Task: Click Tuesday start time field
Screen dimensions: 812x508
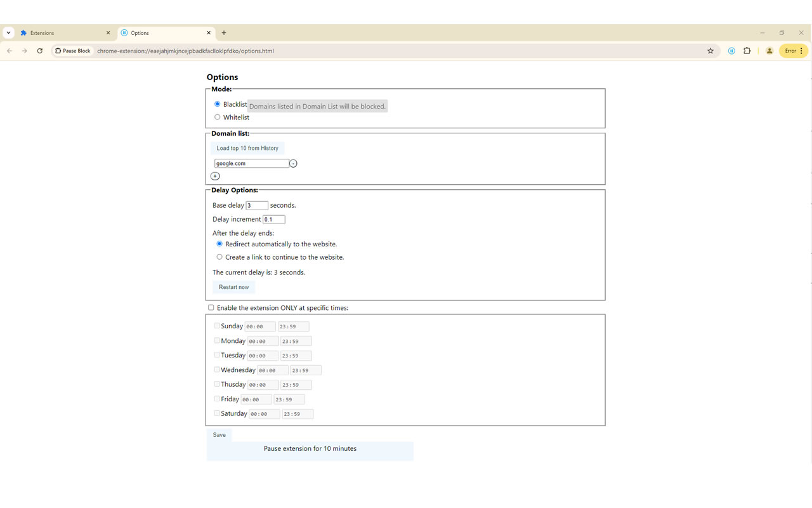Action: (x=263, y=356)
